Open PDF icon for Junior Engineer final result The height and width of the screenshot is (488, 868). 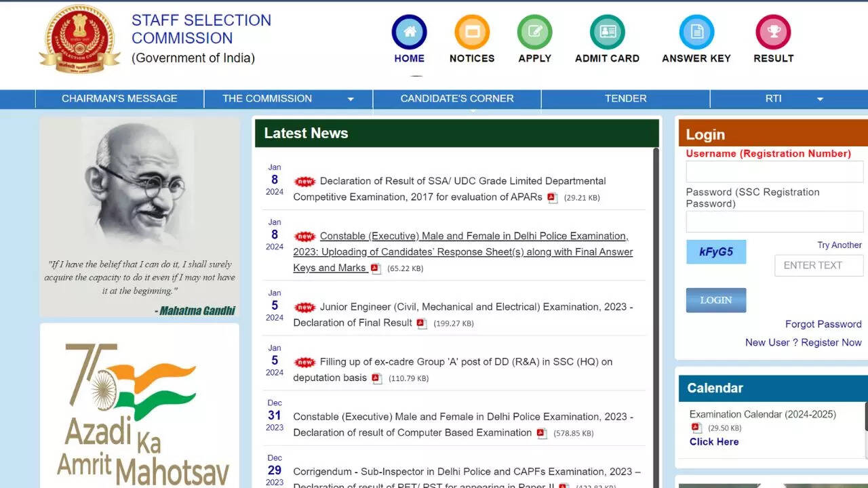[x=422, y=324]
